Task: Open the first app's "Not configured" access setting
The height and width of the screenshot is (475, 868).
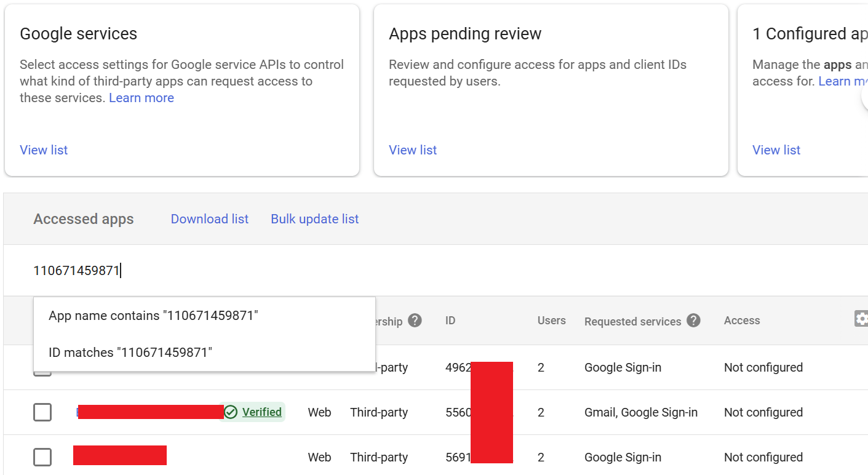Action: click(763, 367)
